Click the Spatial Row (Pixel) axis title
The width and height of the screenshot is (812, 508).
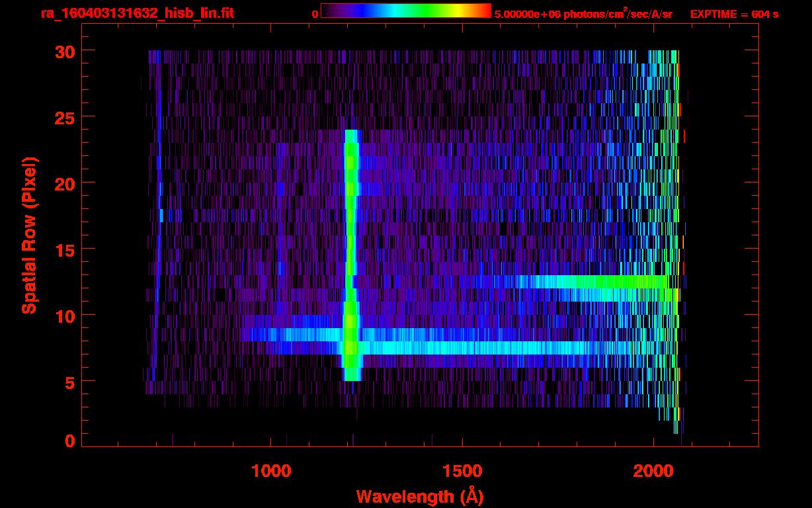28,235
